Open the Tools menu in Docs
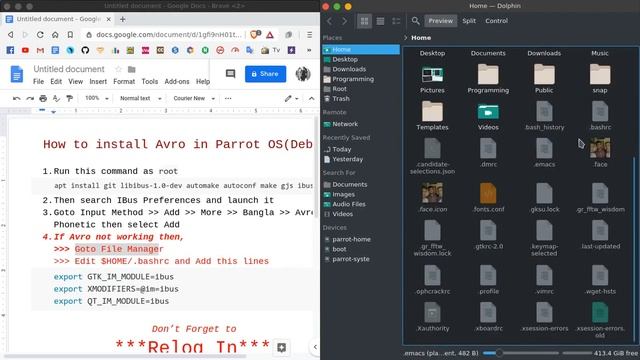The width and height of the screenshot is (640, 360). (x=149, y=82)
